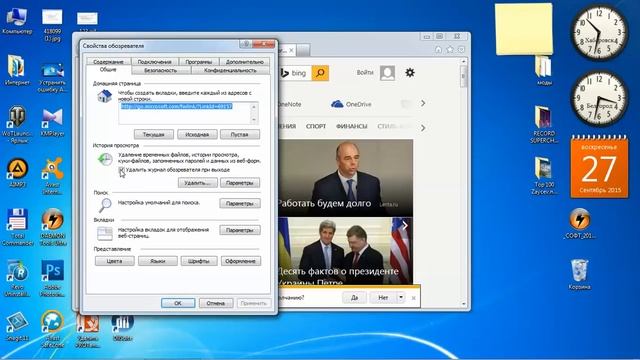Image resolution: width=640 pixels, height=360 pixels.
Task: Click the next arrow on the second news image
Action: click(x=404, y=226)
